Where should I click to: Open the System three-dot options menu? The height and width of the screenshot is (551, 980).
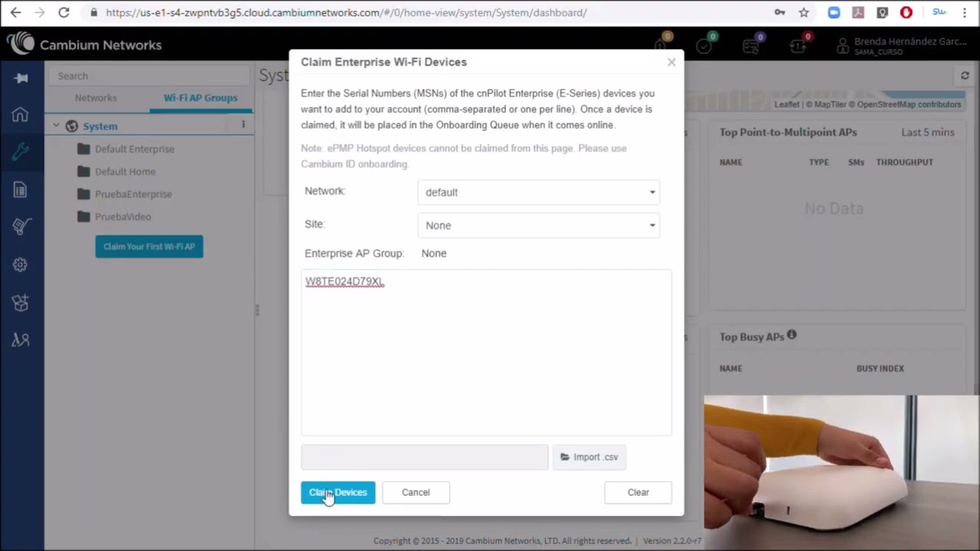point(243,125)
